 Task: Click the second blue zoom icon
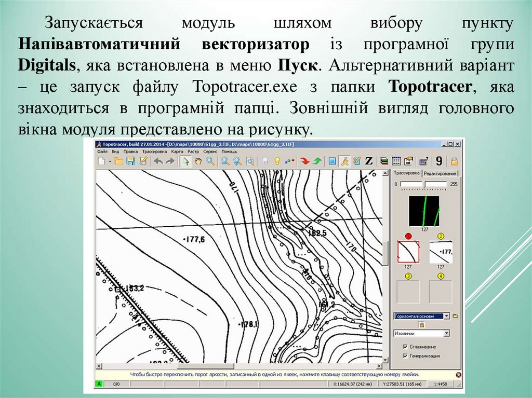click(x=237, y=161)
